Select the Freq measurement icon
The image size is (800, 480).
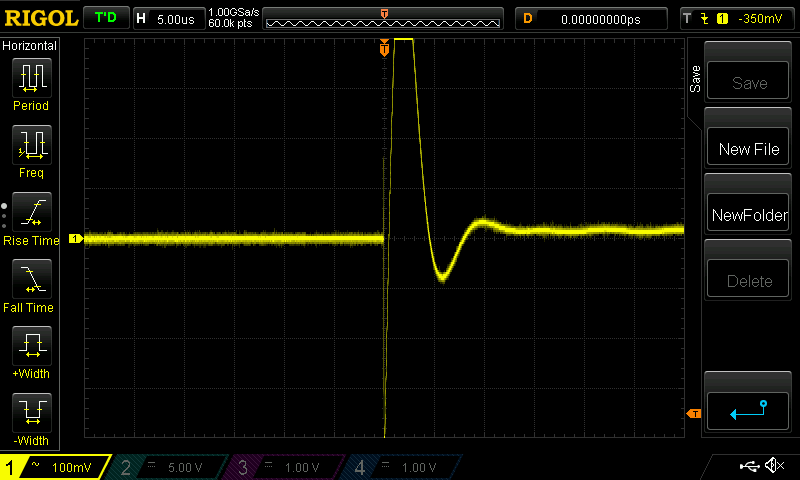[x=32, y=145]
